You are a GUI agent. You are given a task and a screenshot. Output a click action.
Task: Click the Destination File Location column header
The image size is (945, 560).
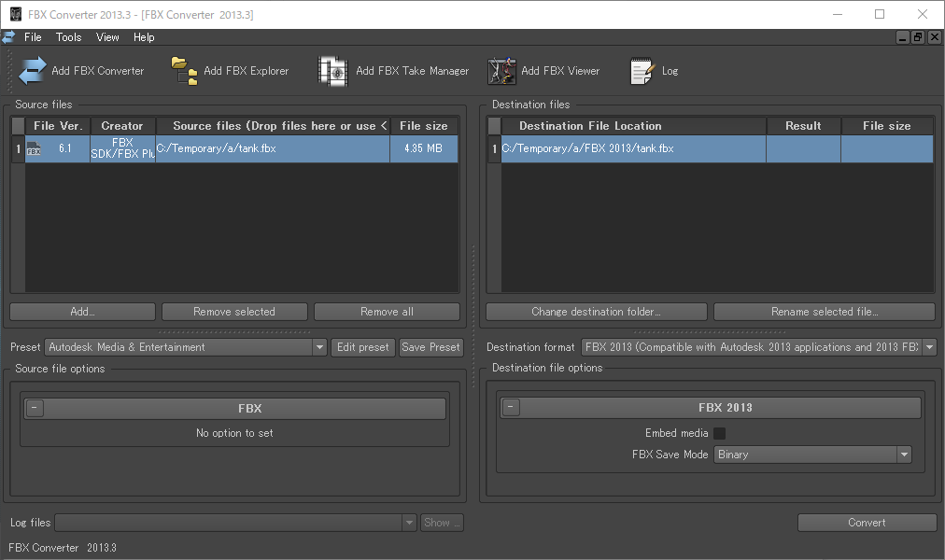point(633,126)
